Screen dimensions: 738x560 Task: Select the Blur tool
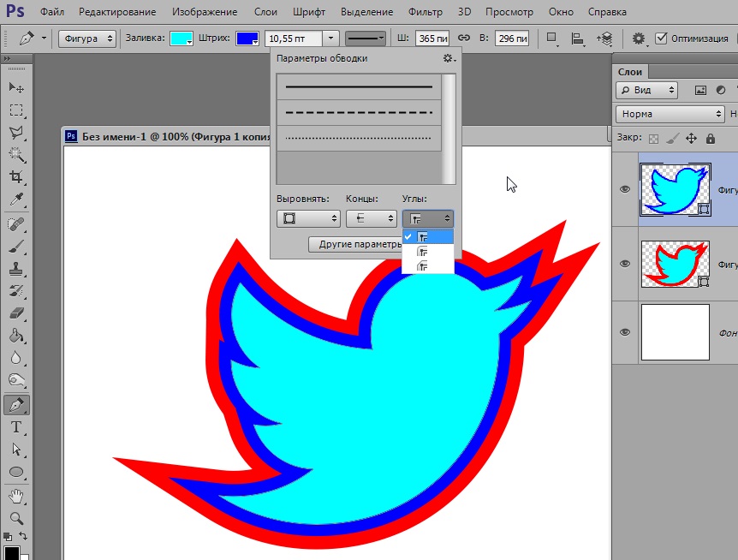pyautogui.click(x=16, y=358)
